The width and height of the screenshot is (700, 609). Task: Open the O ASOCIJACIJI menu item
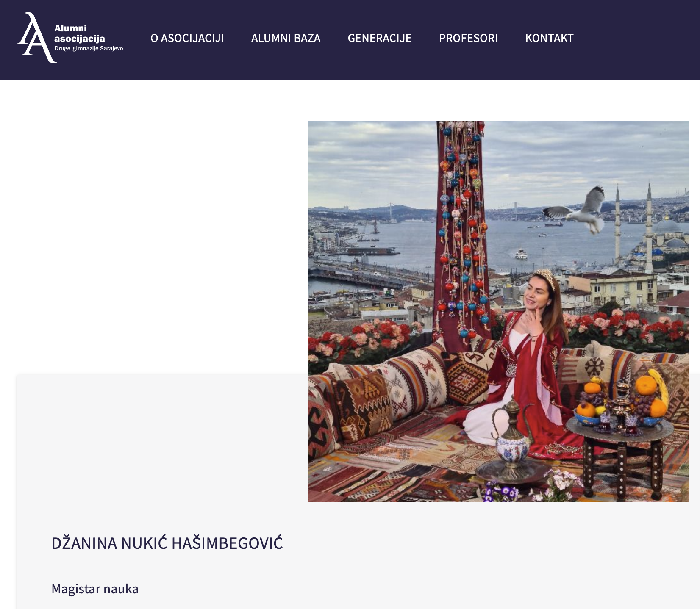(x=187, y=38)
